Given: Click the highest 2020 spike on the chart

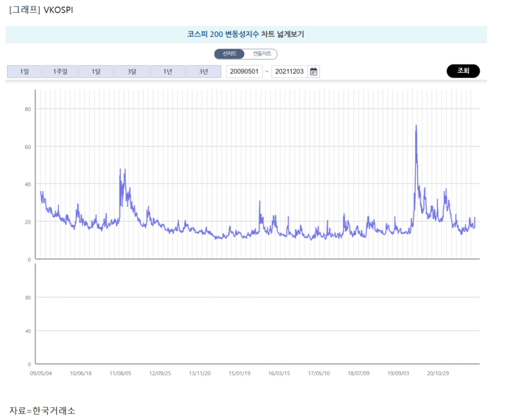Looking at the screenshot, I should pyautogui.click(x=416, y=126).
